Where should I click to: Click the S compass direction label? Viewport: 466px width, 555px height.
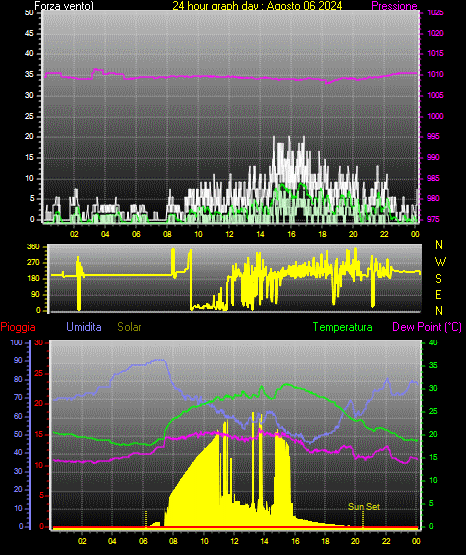point(438,279)
